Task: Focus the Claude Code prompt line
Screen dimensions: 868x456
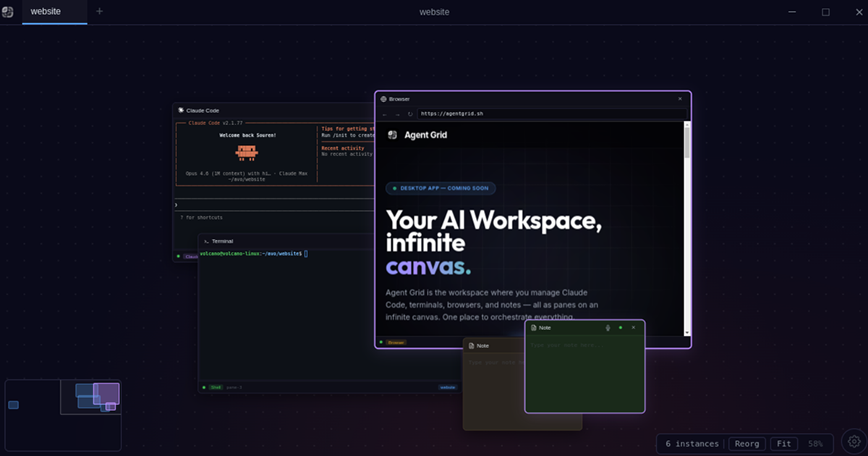Action: point(275,205)
